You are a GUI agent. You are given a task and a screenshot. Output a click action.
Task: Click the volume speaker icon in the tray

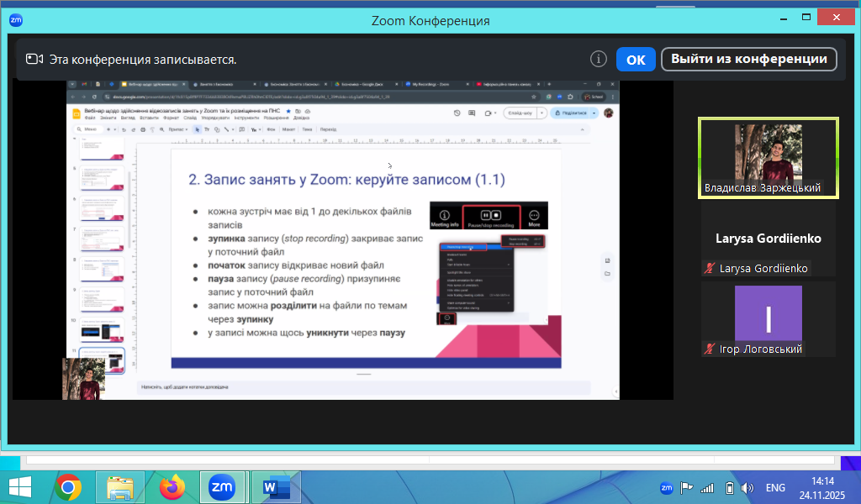point(747,487)
